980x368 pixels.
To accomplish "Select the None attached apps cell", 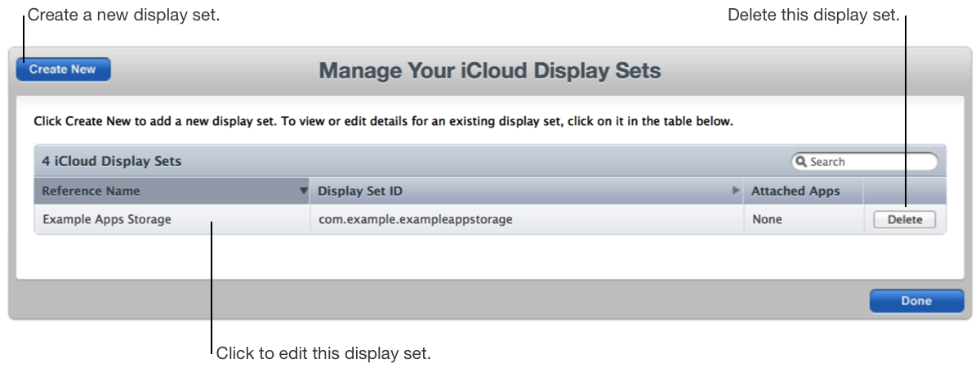I will 767,219.
